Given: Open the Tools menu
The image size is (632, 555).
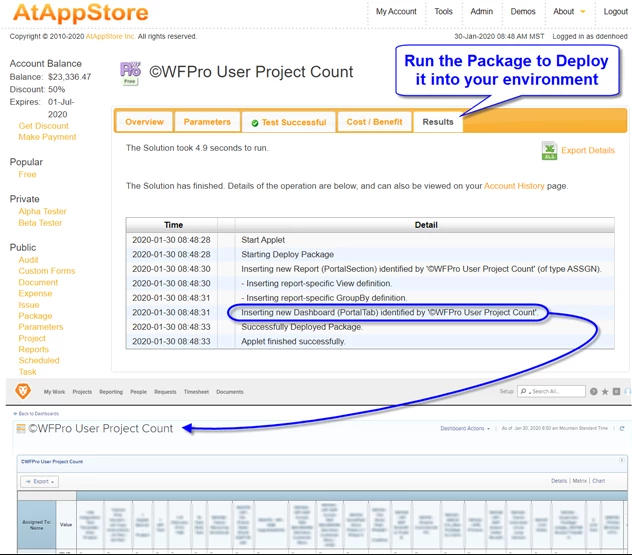Looking at the screenshot, I should (x=443, y=12).
